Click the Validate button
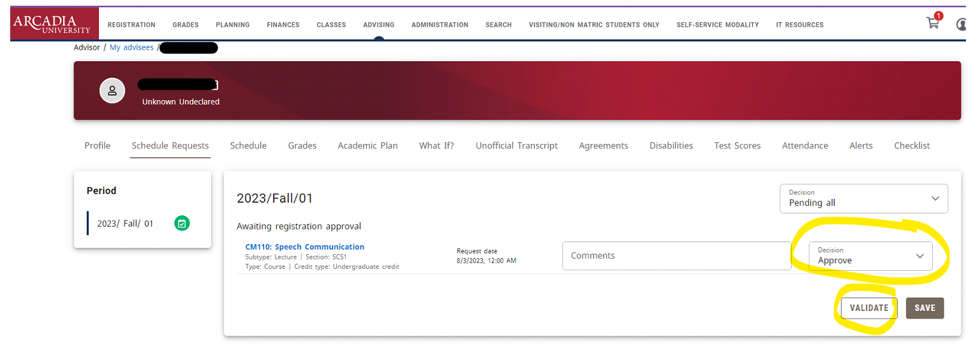The height and width of the screenshot is (360, 980). pos(868,308)
